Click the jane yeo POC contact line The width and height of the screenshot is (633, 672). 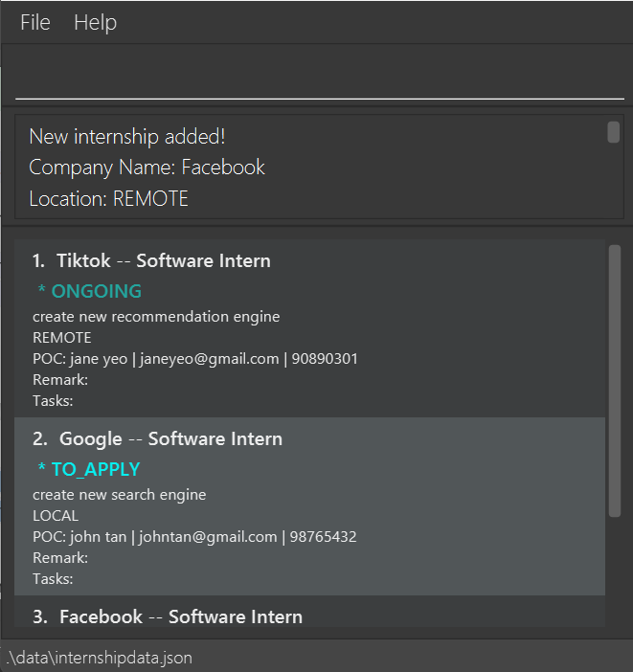[x=195, y=359]
